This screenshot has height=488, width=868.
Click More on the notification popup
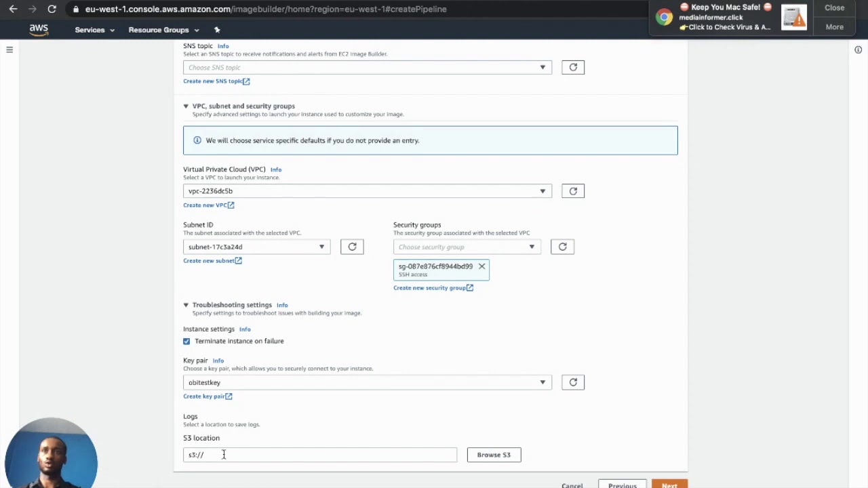click(834, 27)
